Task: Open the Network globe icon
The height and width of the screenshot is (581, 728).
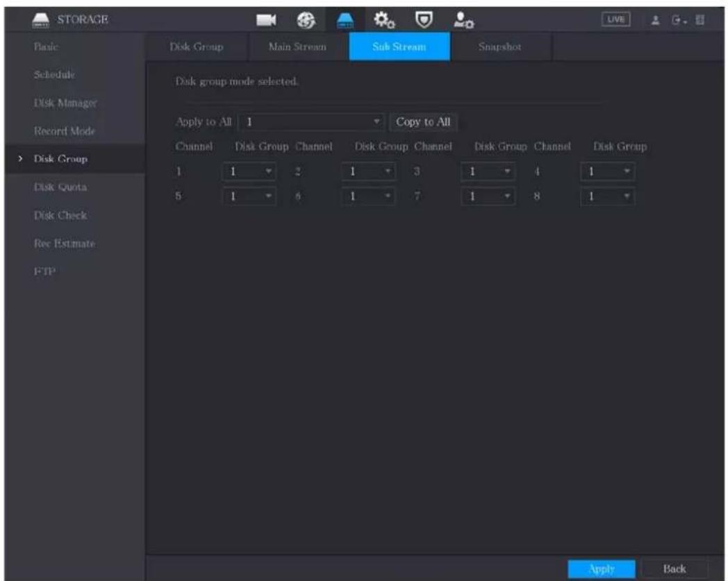Action: pos(306,20)
